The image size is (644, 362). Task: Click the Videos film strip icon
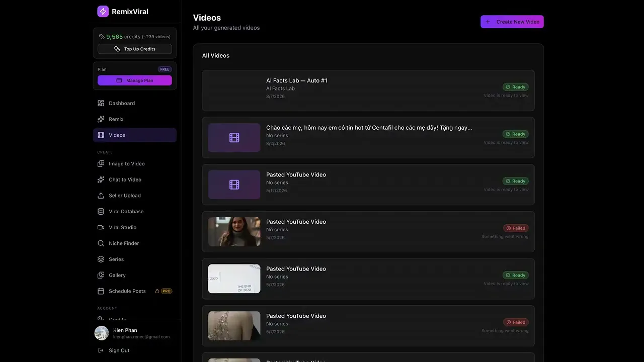(x=101, y=135)
